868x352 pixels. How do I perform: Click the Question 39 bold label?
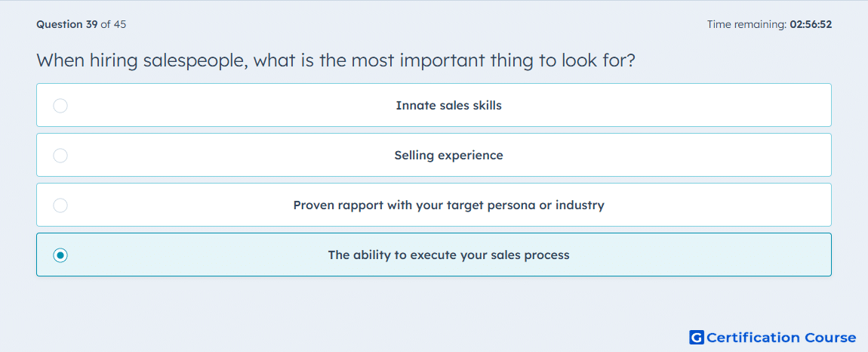coord(67,24)
